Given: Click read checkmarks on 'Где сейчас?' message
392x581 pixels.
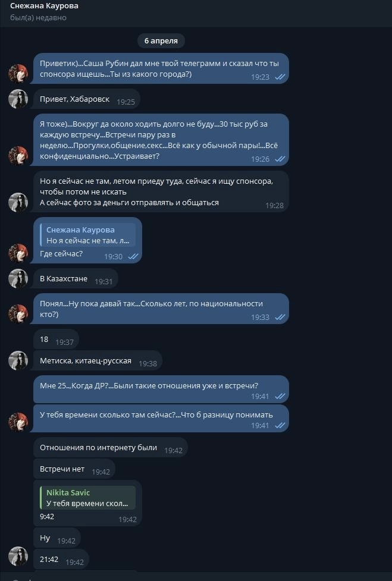Looking at the screenshot, I should (x=133, y=257).
